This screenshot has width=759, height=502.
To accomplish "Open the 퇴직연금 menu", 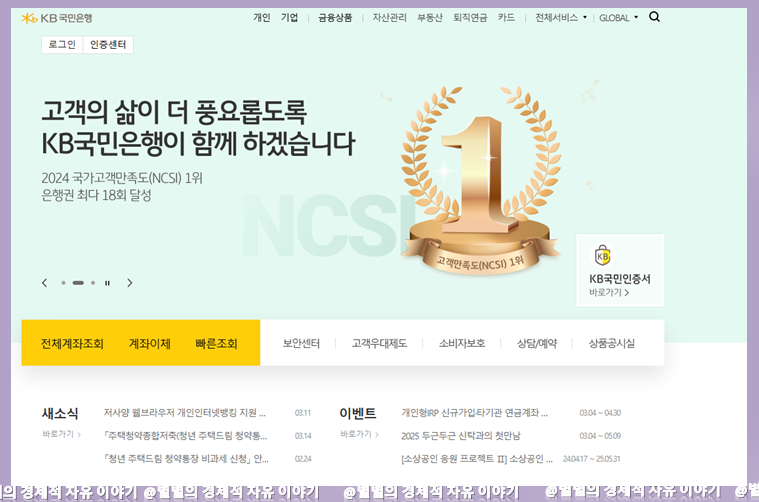I will 470,17.
